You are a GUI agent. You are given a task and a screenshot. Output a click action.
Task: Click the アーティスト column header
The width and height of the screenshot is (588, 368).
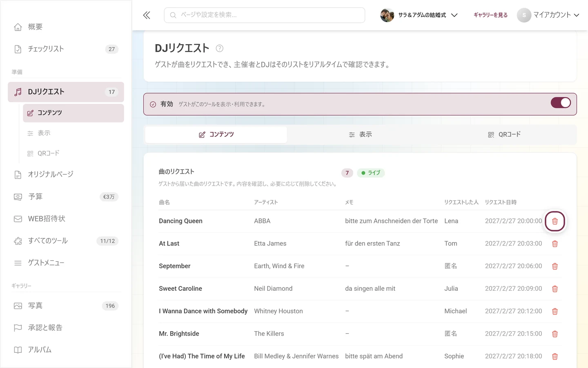tap(266, 202)
